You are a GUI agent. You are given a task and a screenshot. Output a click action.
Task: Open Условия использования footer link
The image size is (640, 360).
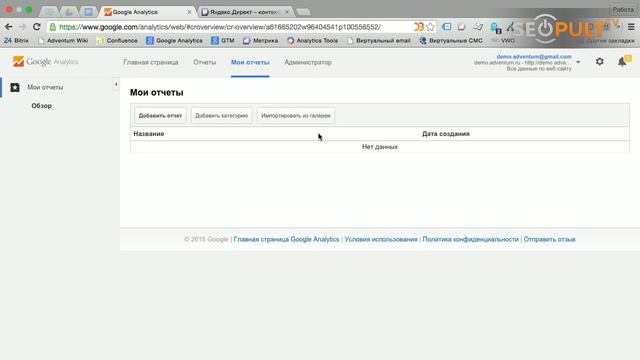coord(381,239)
